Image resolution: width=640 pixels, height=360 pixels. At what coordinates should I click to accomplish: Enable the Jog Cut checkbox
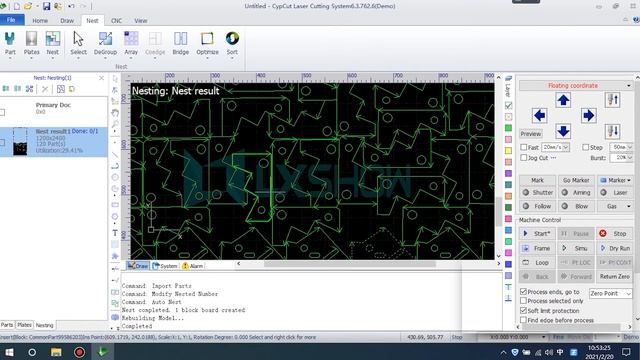pyautogui.click(x=524, y=158)
